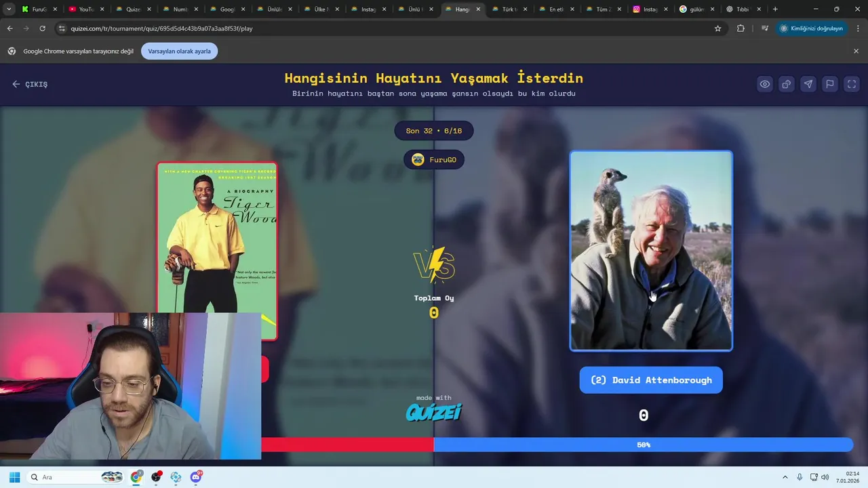
Task: Open the Discord icon on the taskbar
Action: (x=196, y=477)
